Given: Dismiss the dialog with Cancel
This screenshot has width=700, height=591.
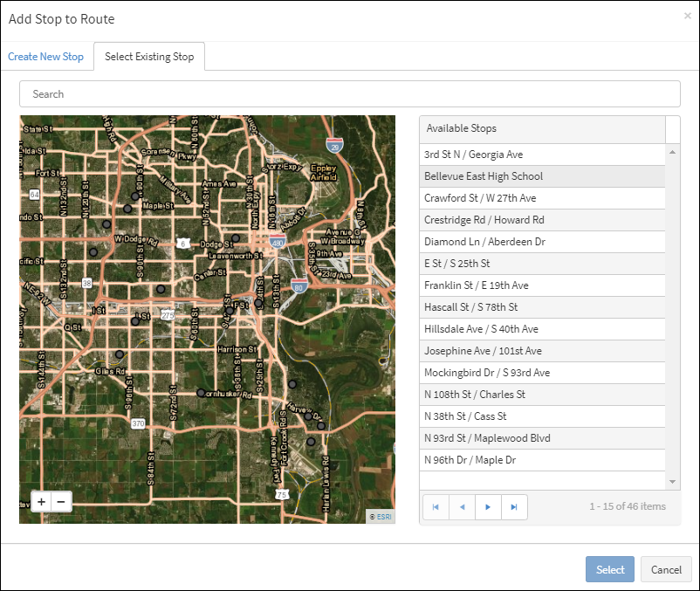Looking at the screenshot, I should coord(666,569).
